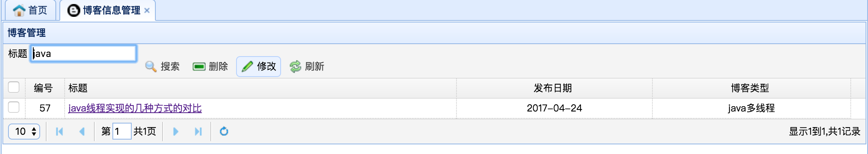Click the 修改 pencil edit button

259,67
